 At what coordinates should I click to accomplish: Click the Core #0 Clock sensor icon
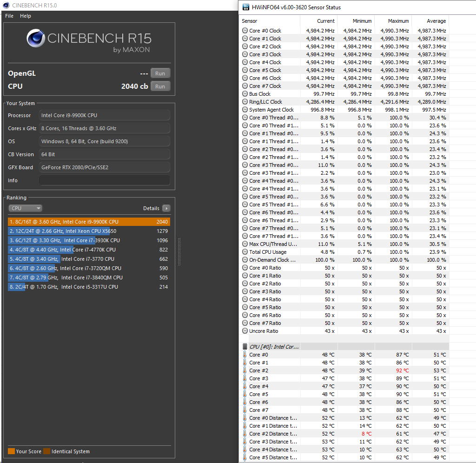(245, 31)
